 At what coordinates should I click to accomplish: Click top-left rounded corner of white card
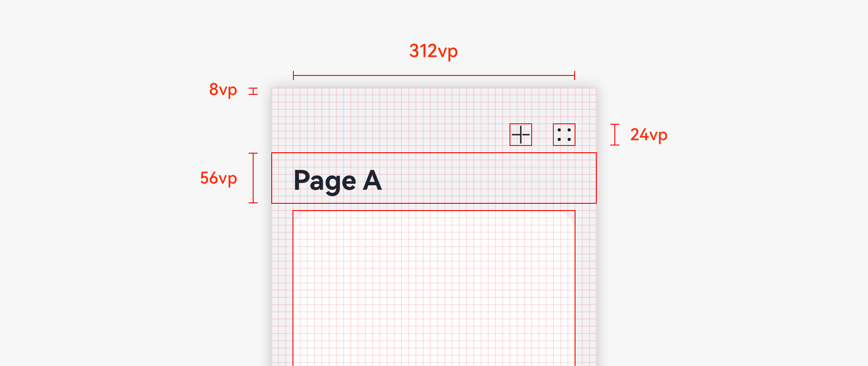pos(297,214)
